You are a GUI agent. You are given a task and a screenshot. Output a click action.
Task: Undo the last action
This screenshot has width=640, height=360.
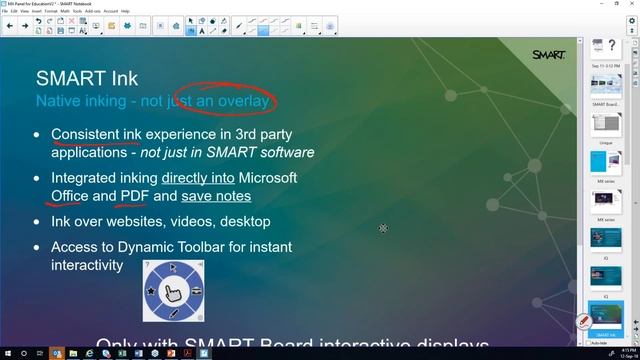click(38, 21)
